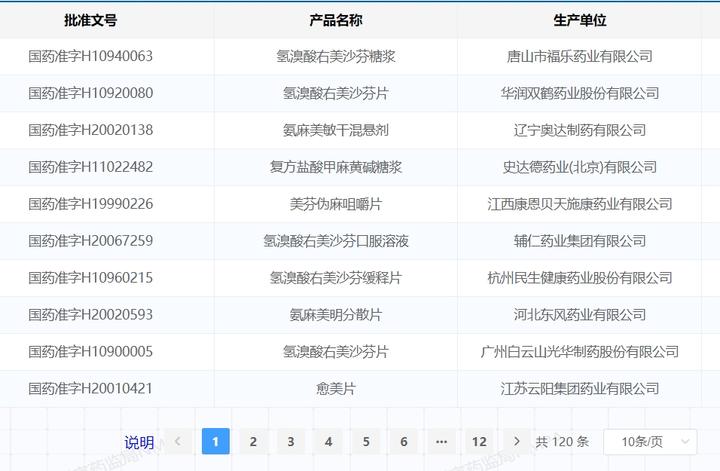The height and width of the screenshot is (471, 720).
Task: Click manufacturer 华润双鹤药业股份有限公司
Action: (x=580, y=93)
